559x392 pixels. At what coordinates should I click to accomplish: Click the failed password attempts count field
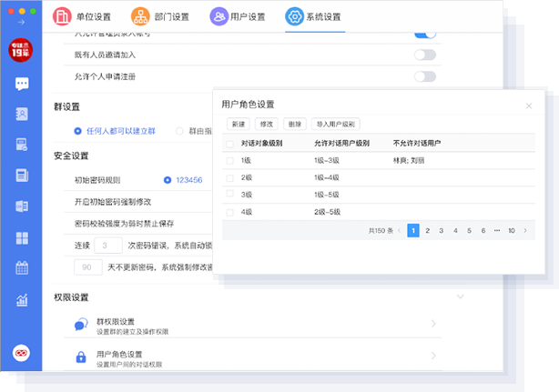click(x=107, y=246)
